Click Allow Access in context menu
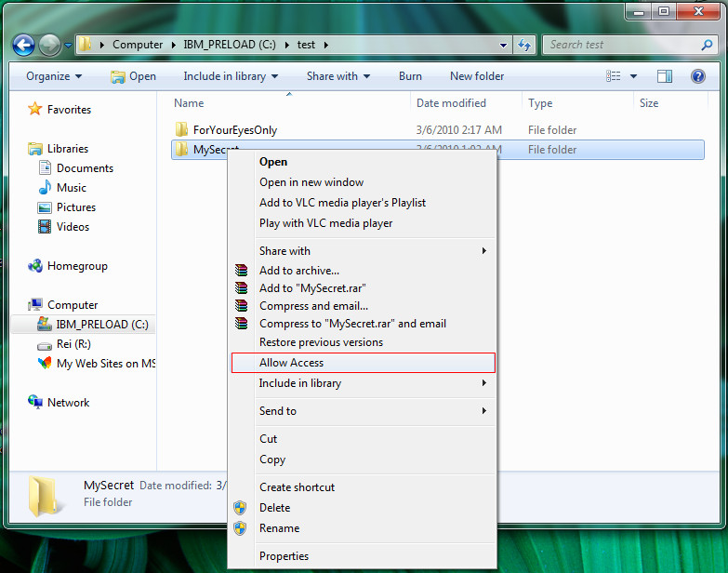Viewport: 728px width, 573px height. point(364,363)
